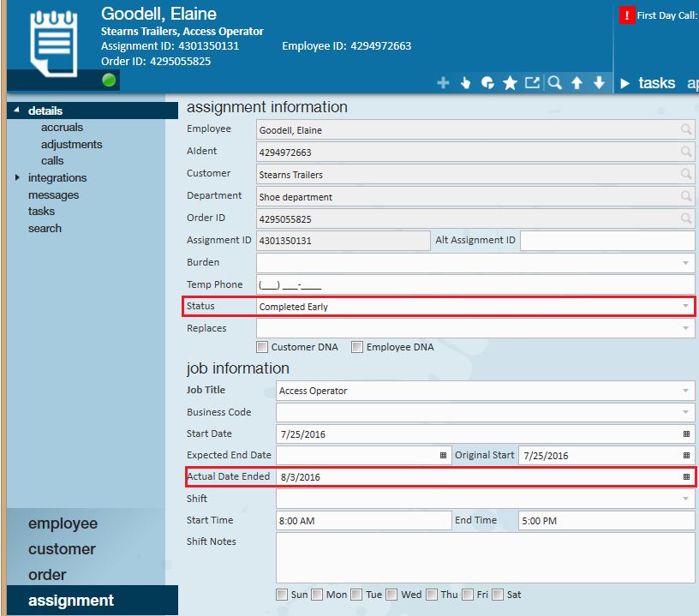The height and width of the screenshot is (616, 699).
Task: Expand the integrations tree section
Action: (x=17, y=177)
